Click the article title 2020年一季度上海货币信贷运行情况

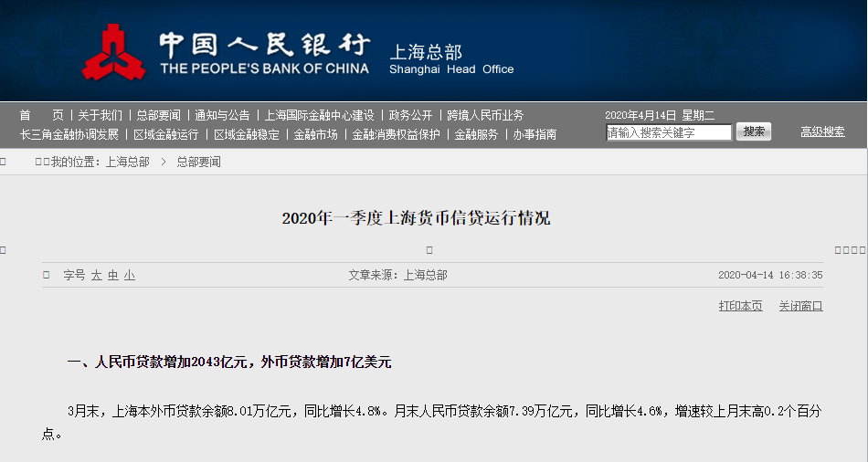tap(416, 218)
